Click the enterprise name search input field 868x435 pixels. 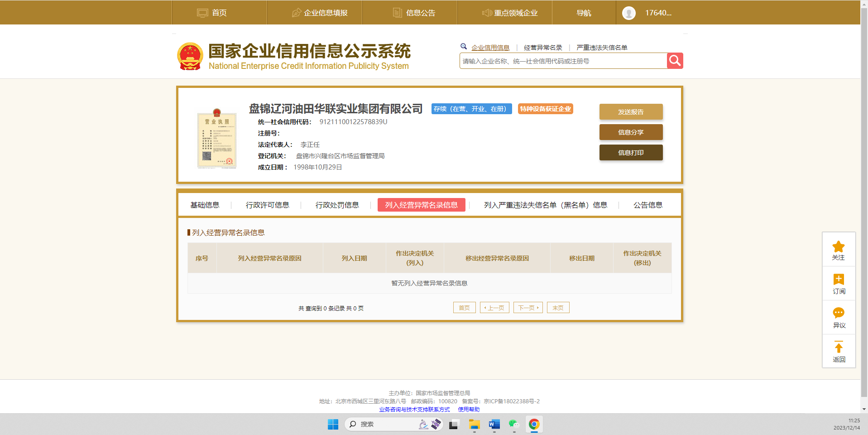pyautogui.click(x=563, y=61)
